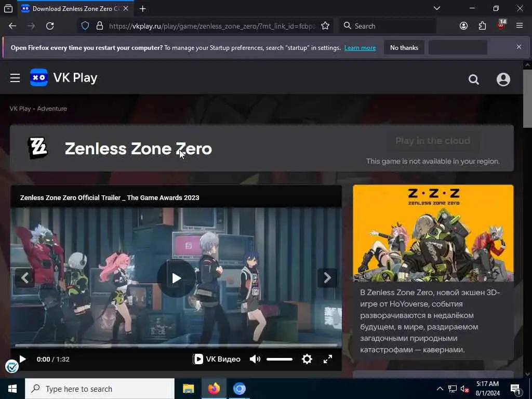Open Adventure breadcrumb link

tap(52, 109)
